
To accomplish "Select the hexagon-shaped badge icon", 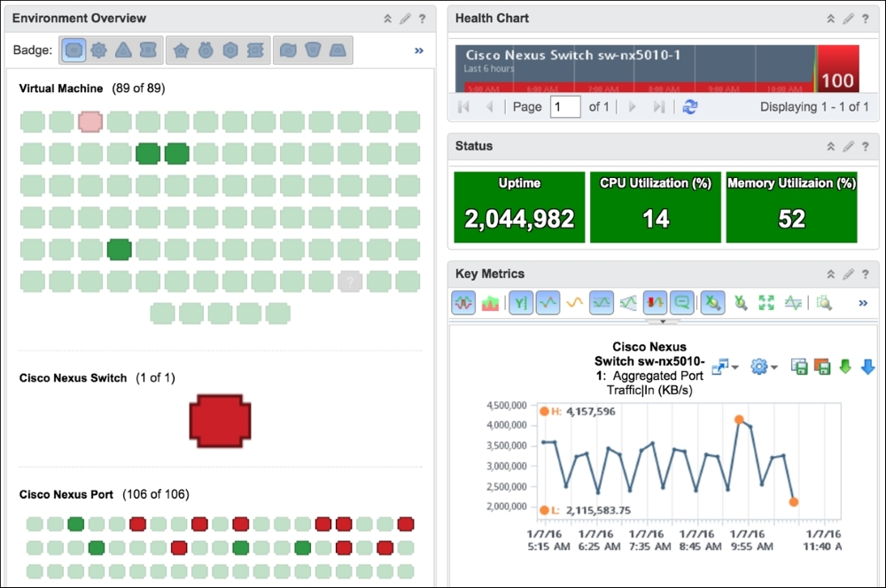I will (230, 50).
